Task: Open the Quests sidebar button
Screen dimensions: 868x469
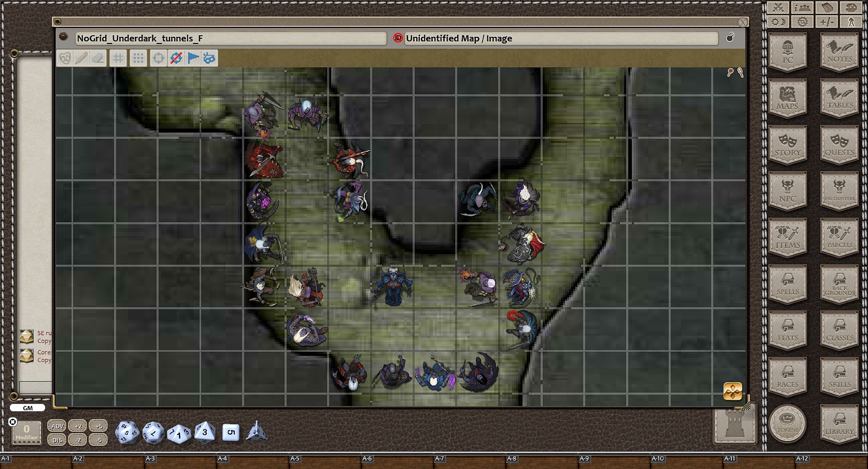Action: [x=840, y=146]
